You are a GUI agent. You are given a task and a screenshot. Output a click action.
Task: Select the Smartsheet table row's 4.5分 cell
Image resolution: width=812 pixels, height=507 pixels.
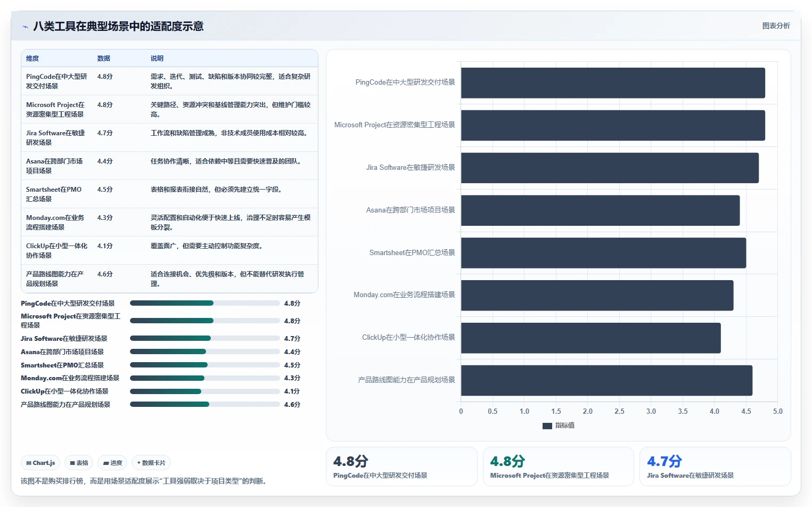click(x=105, y=190)
